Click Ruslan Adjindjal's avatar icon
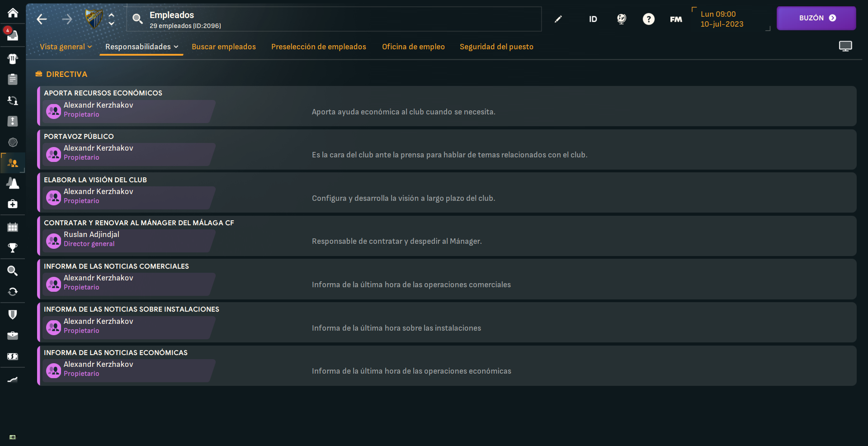This screenshot has height=446, width=868. click(x=54, y=241)
